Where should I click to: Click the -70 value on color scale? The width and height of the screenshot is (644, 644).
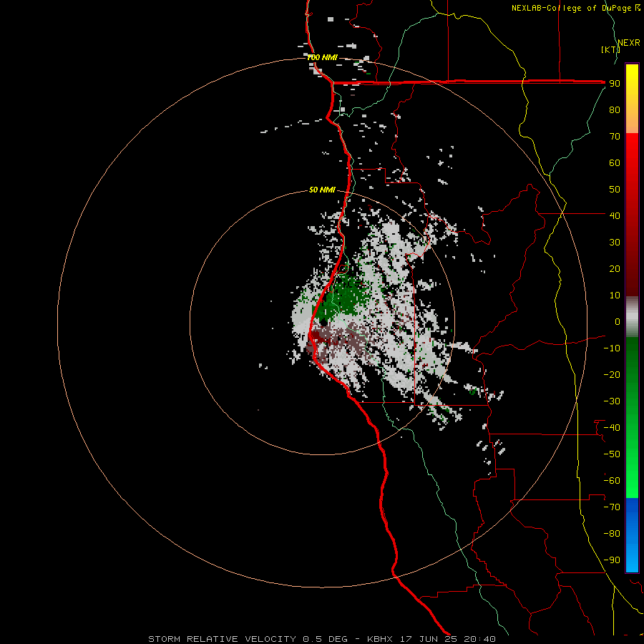coord(612,507)
